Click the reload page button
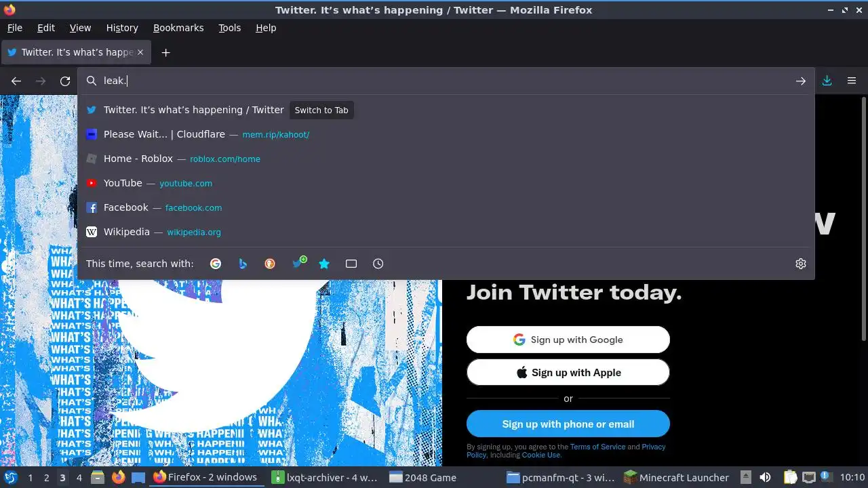The height and width of the screenshot is (488, 868). pos(65,81)
